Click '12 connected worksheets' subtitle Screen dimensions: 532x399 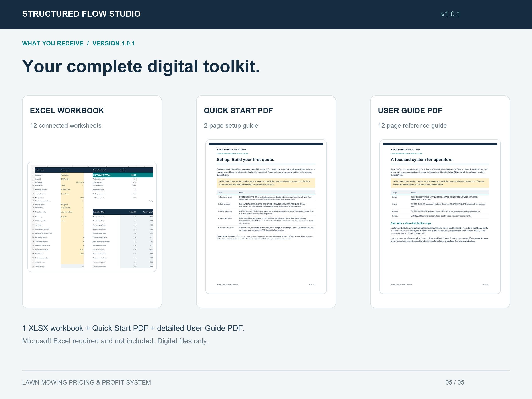66,125
